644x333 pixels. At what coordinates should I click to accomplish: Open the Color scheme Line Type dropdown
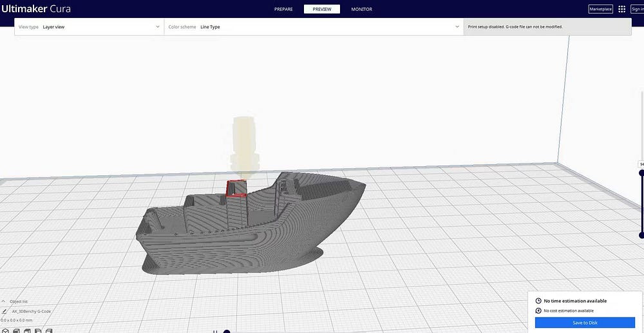pos(312,27)
